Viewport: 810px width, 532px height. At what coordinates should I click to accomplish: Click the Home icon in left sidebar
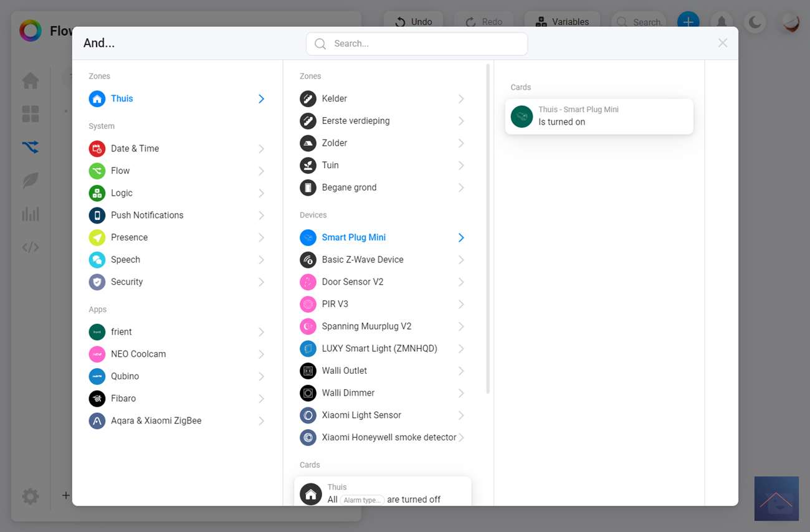[x=31, y=81]
